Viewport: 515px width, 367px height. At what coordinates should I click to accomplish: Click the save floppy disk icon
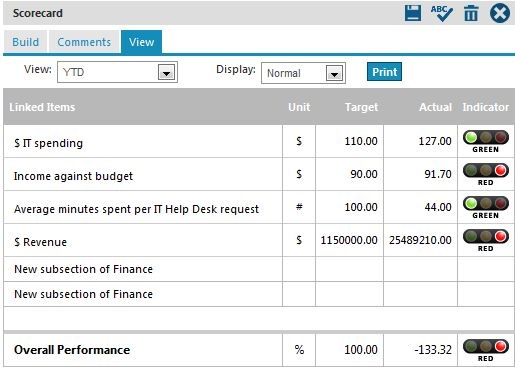click(x=413, y=13)
